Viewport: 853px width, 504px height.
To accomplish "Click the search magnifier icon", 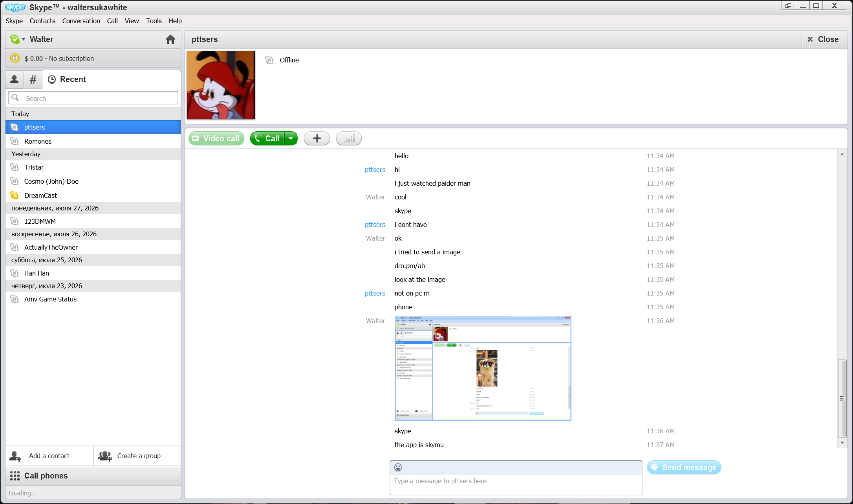I will click(15, 97).
